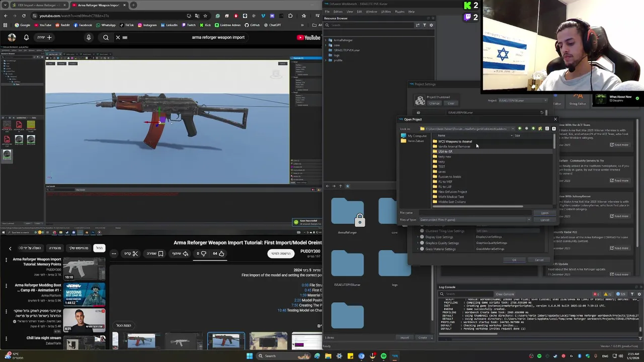This screenshot has width=644, height=362.
Task: Create new folder in Open Project dialog
Action: (540, 129)
